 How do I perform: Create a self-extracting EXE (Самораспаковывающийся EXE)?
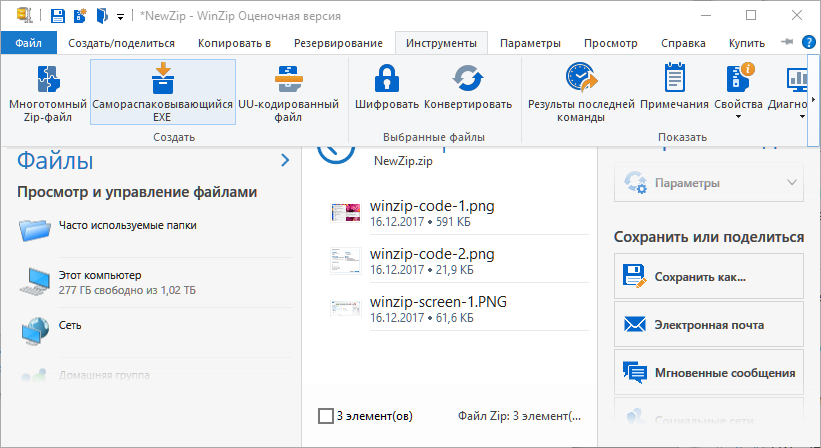163,92
